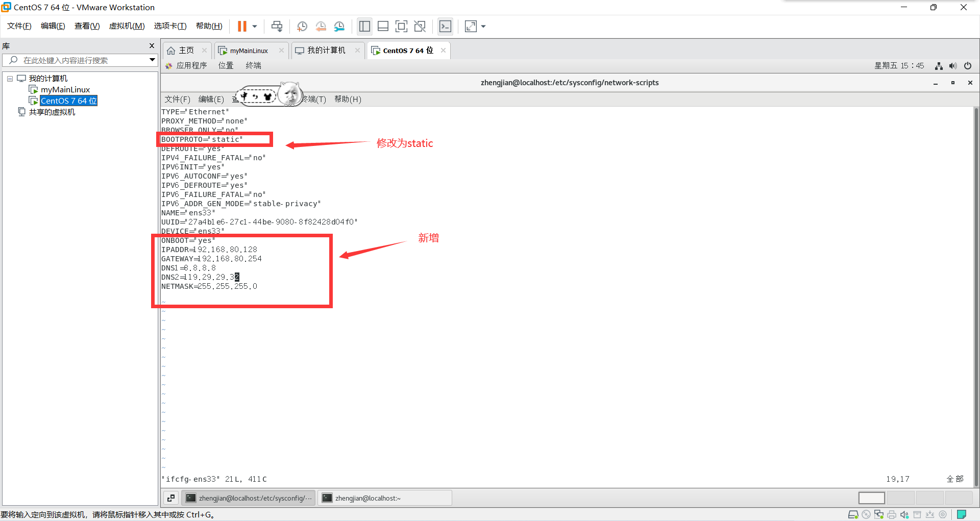
Task: Open the 选项卡(T) menu
Action: [x=170, y=26]
